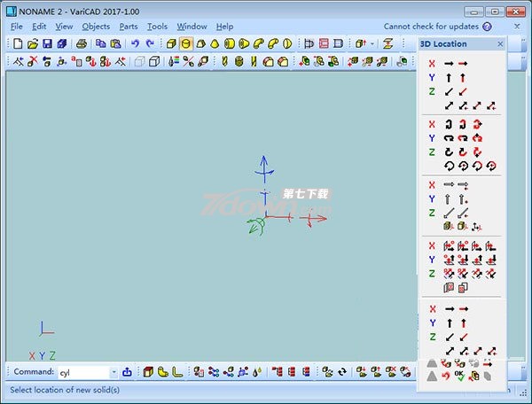
Task: Click the New document icon
Action: click(18, 43)
